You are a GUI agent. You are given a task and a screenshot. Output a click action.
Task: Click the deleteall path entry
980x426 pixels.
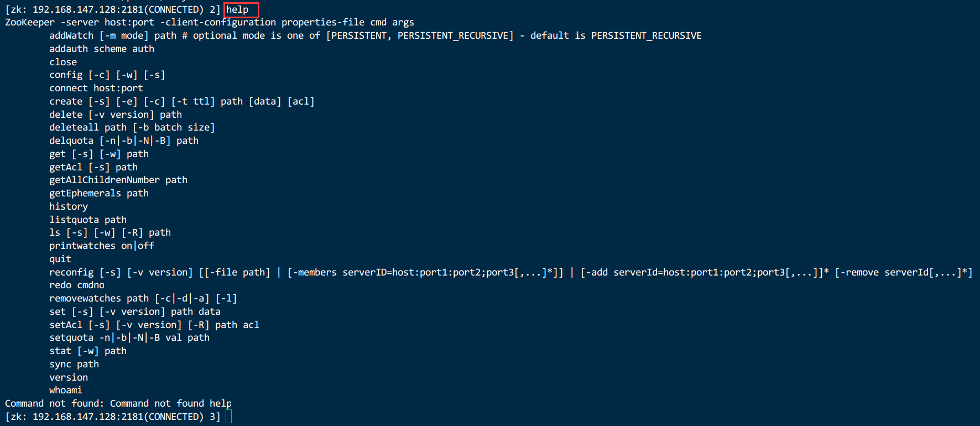click(x=132, y=127)
